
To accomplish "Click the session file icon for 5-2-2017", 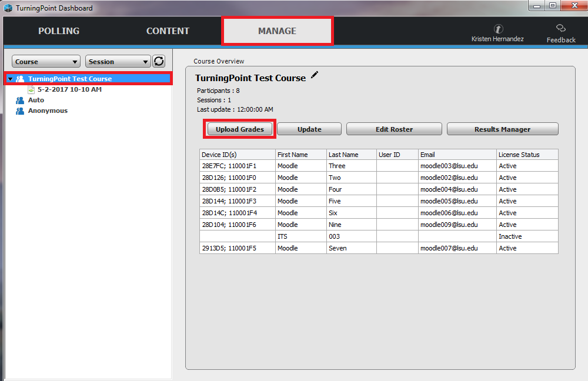I will [x=31, y=89].
